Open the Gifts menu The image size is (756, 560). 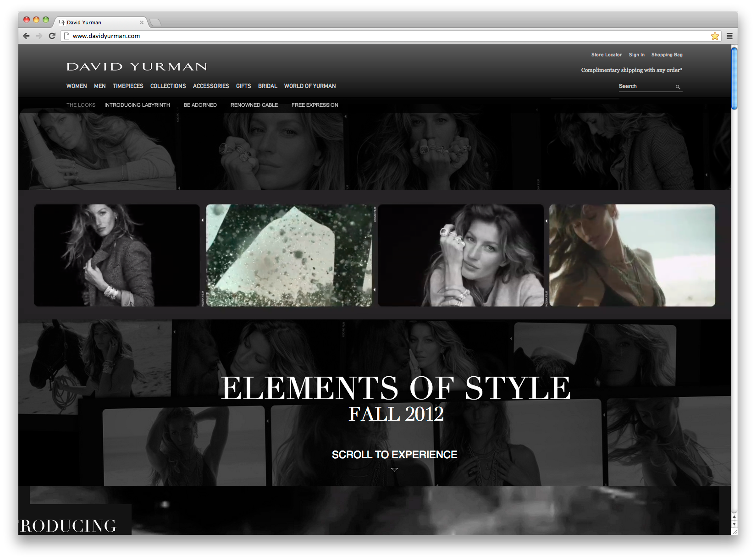pos(243,86)
